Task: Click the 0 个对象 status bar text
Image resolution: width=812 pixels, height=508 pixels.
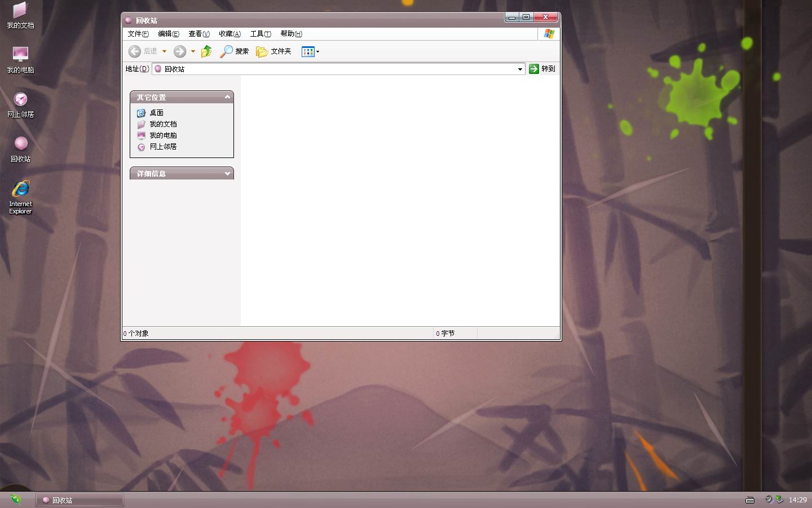Action: point(136,334)
